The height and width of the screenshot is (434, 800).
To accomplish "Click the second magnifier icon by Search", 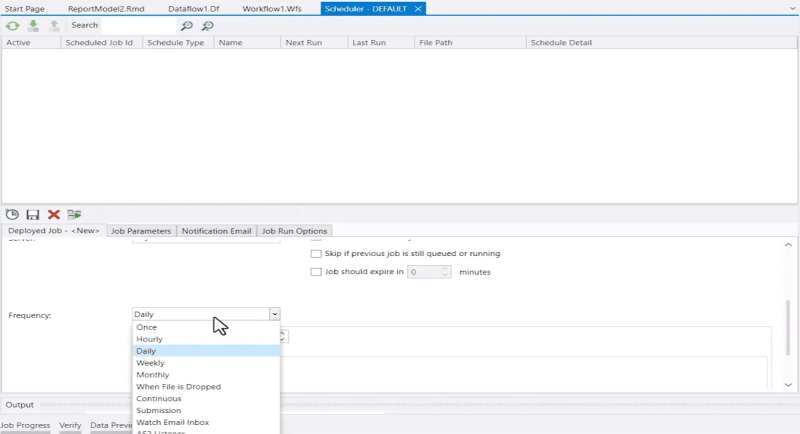I will (x=207, y=25).
